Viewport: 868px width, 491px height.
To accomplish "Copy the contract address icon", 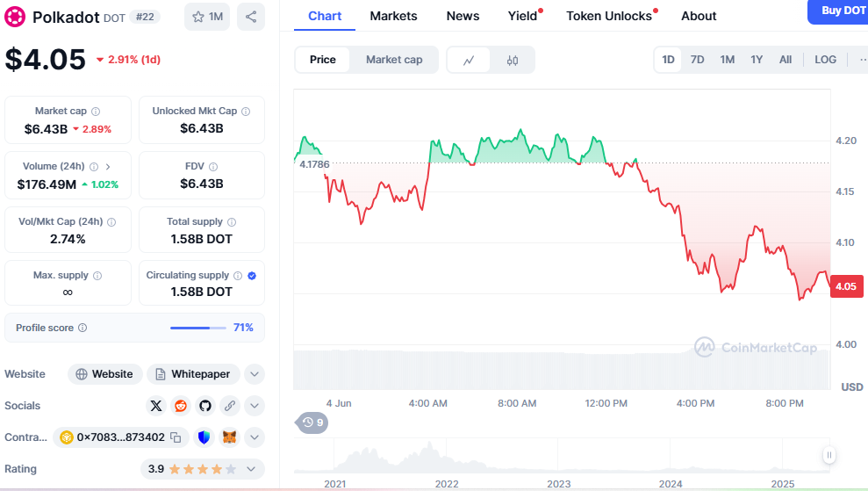I will (x=176, y=437).
